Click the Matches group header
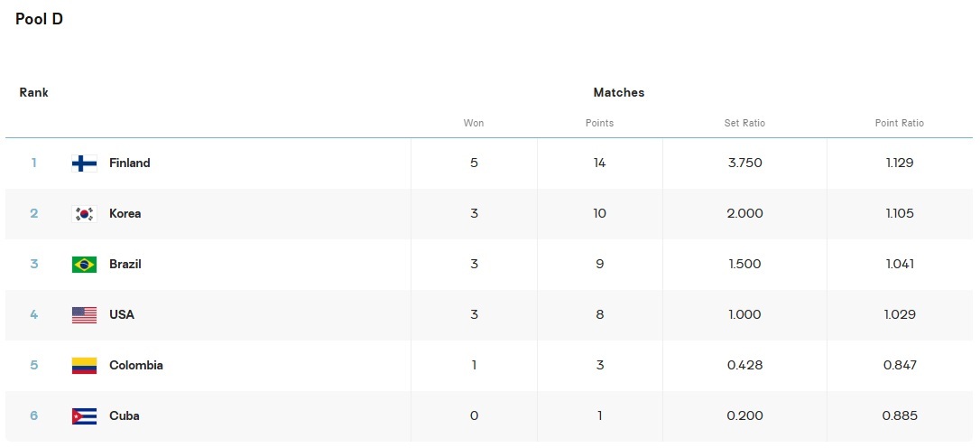The image size is (980, 448). tap(619, 93)
